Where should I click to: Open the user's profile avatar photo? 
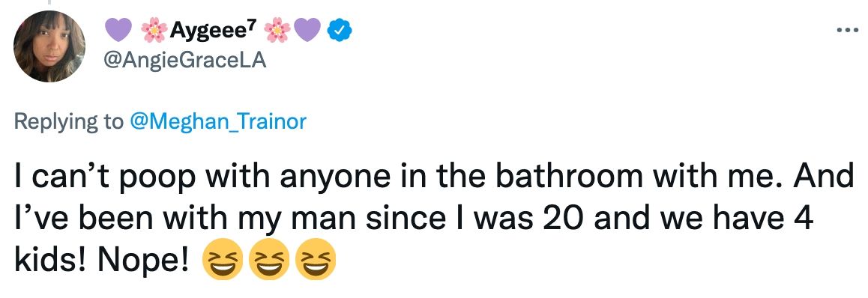point(49,46)
